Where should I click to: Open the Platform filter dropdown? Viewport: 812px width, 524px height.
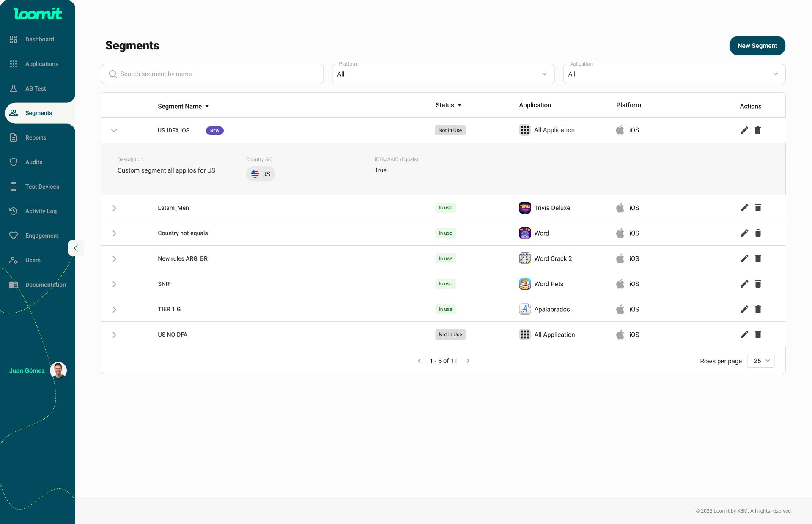pyautogui.click(x=443, y=74)
